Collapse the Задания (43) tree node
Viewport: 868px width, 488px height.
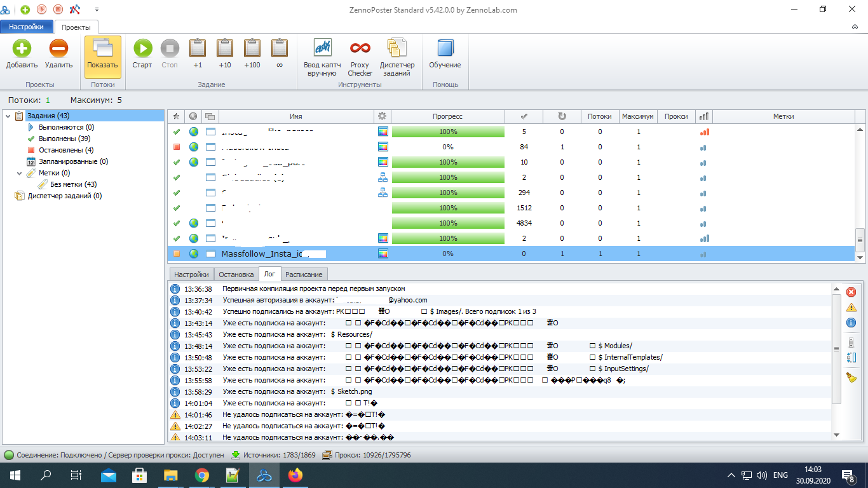pyautogui.click(x=8, y=116)
